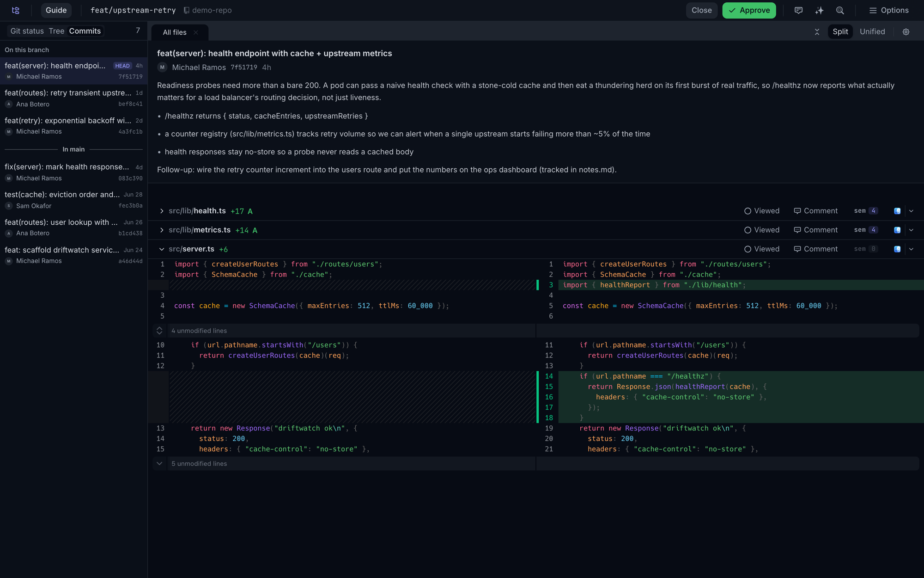Close the All files tab
Viewport: 924px width, 578px height.
[x=196, y=32]
